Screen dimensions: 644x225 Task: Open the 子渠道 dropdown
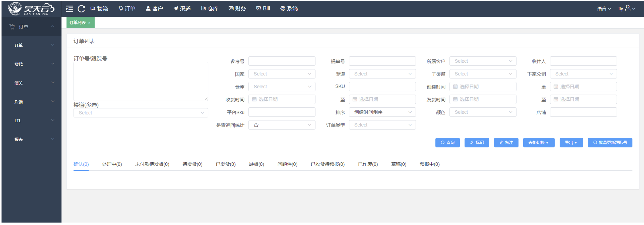pos(483,74)
